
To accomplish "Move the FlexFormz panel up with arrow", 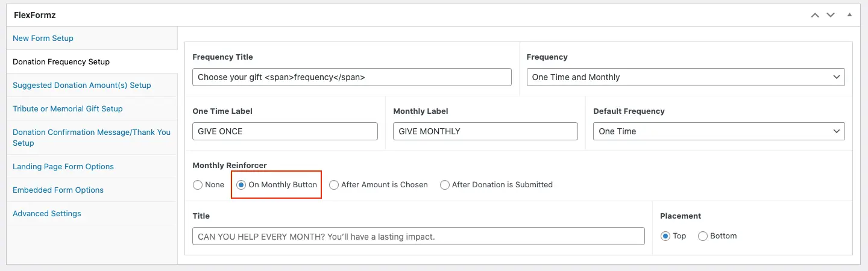I will [815, 15].
